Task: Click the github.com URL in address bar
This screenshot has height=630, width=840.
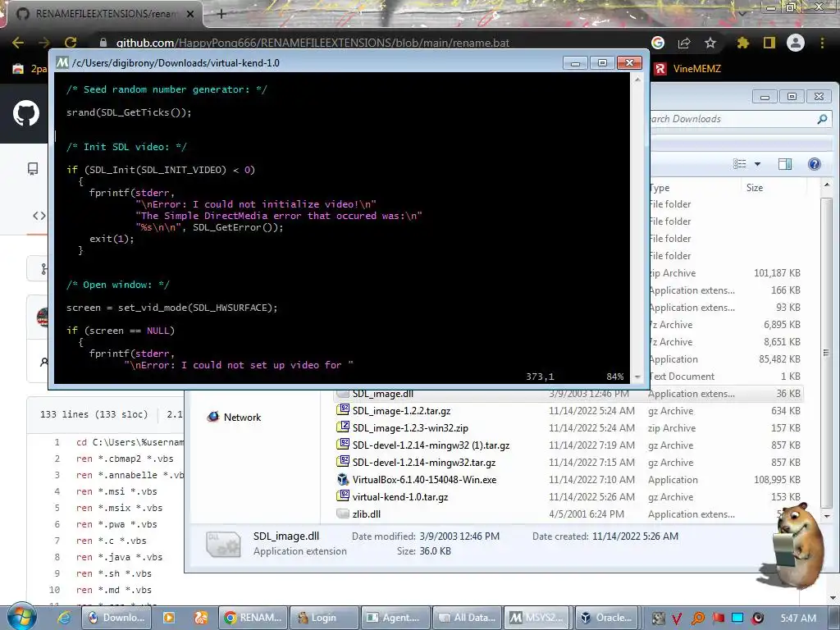Action: coord(313,43)
